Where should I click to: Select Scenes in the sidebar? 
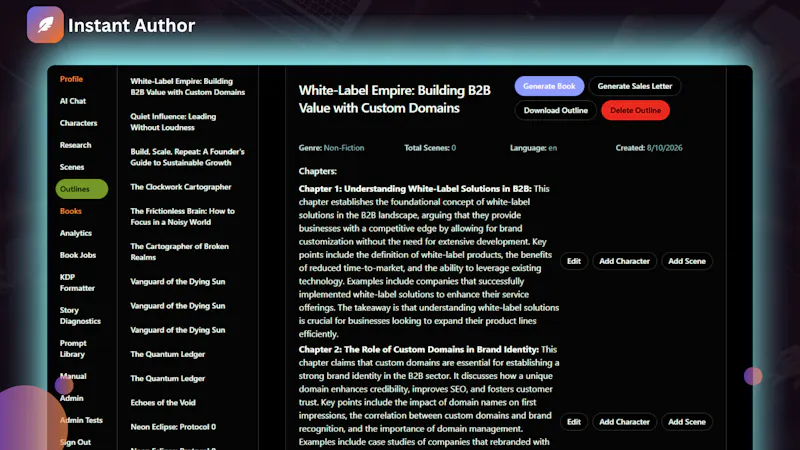tap(72, 167)
